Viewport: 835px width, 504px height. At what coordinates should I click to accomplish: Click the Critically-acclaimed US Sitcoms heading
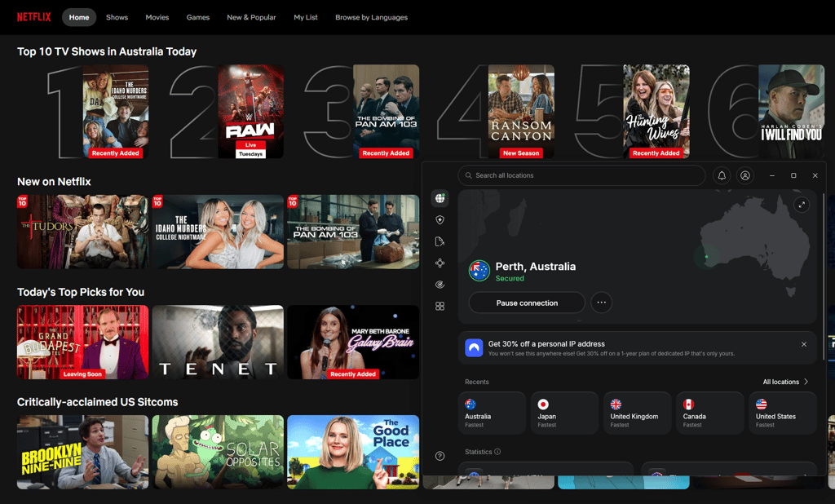[98, 402]
